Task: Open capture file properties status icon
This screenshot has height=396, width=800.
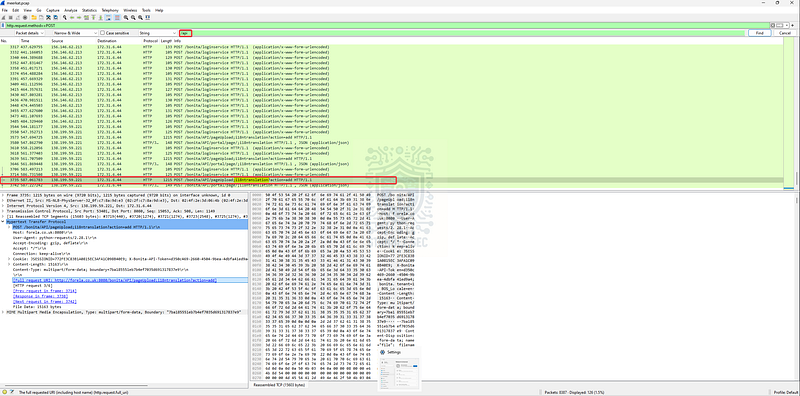Action: click(11, 392)
